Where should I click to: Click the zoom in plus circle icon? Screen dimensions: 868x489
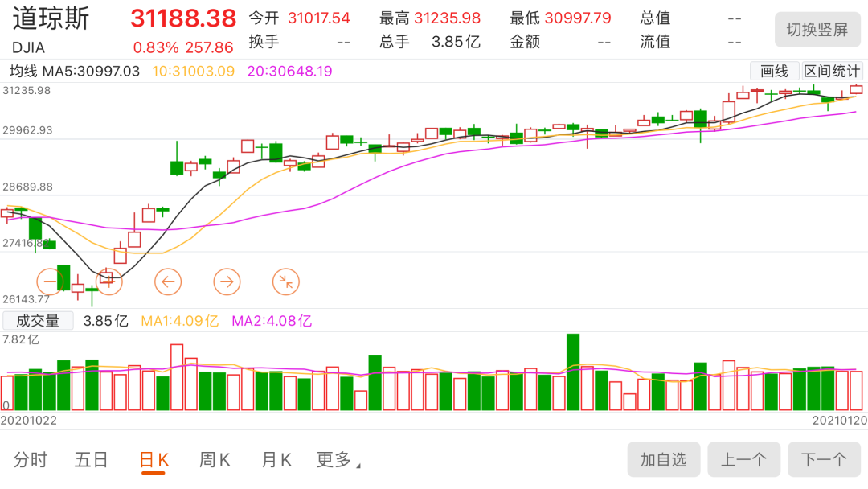tap(109, 281)
